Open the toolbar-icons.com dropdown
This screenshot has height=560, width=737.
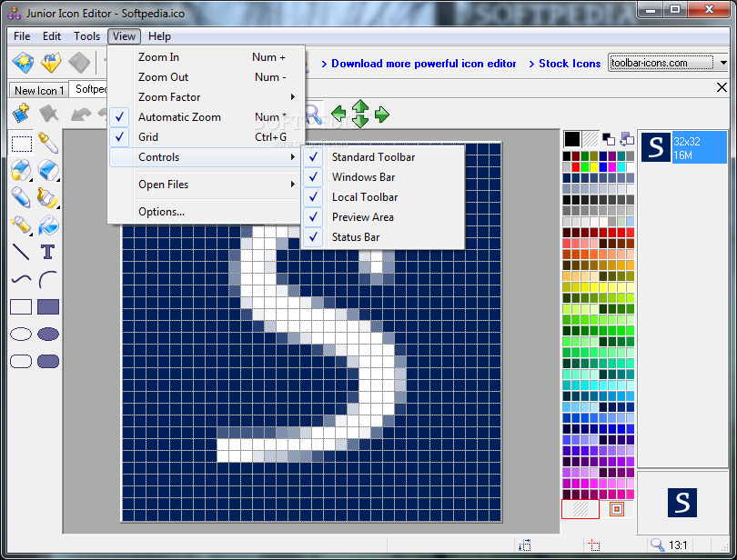[723, 63]
